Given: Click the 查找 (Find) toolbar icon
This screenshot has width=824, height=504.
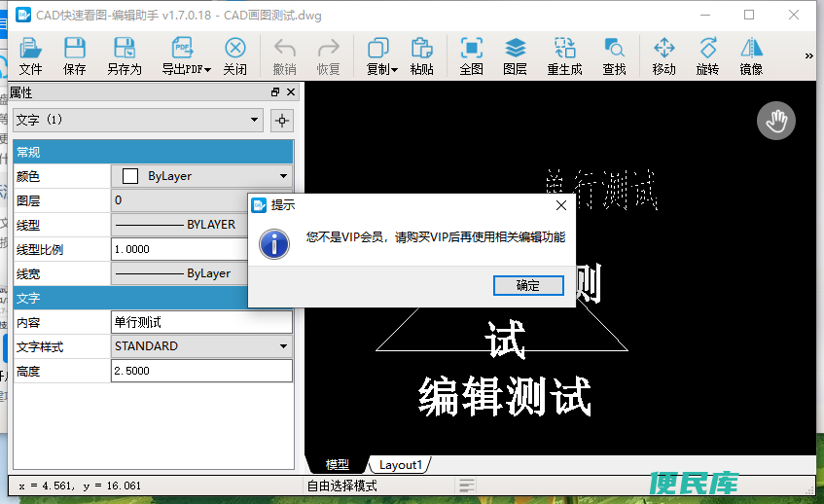Looking at the screenshot, I should [614, 56].
